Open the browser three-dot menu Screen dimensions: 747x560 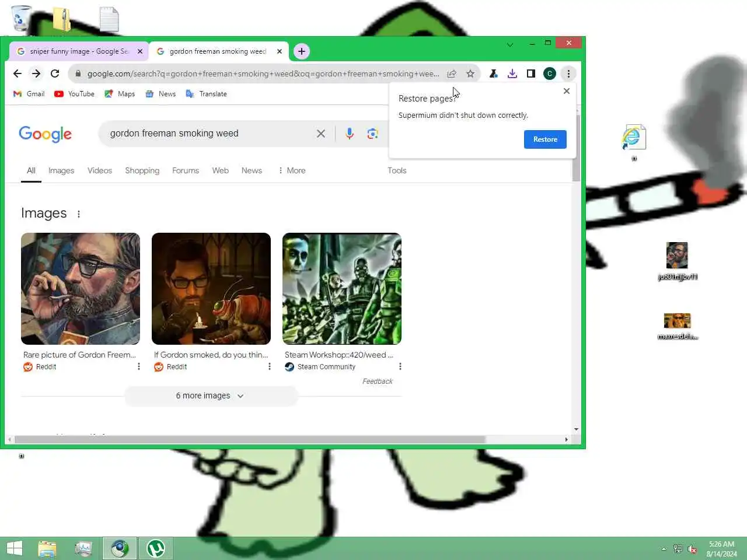568,73
